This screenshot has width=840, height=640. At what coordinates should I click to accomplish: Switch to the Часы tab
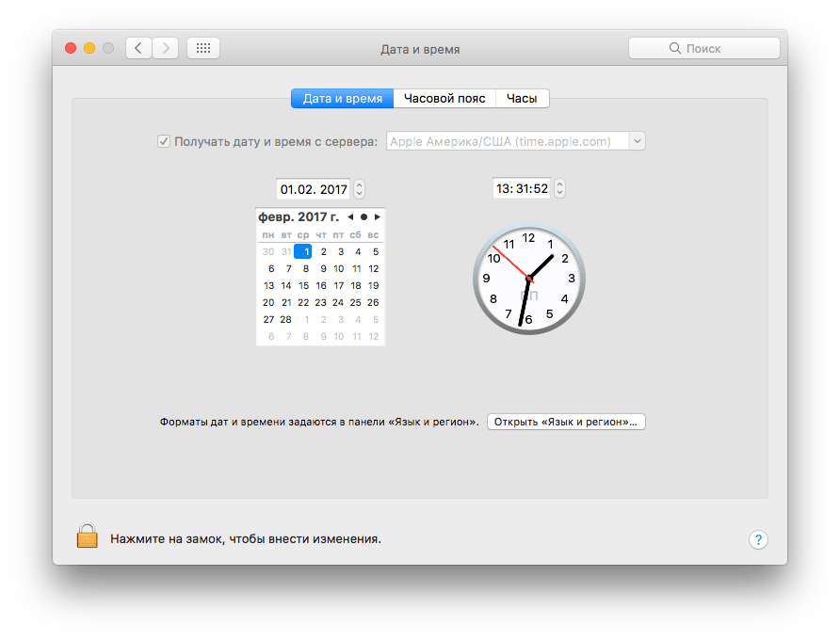[x=522, y=98]
